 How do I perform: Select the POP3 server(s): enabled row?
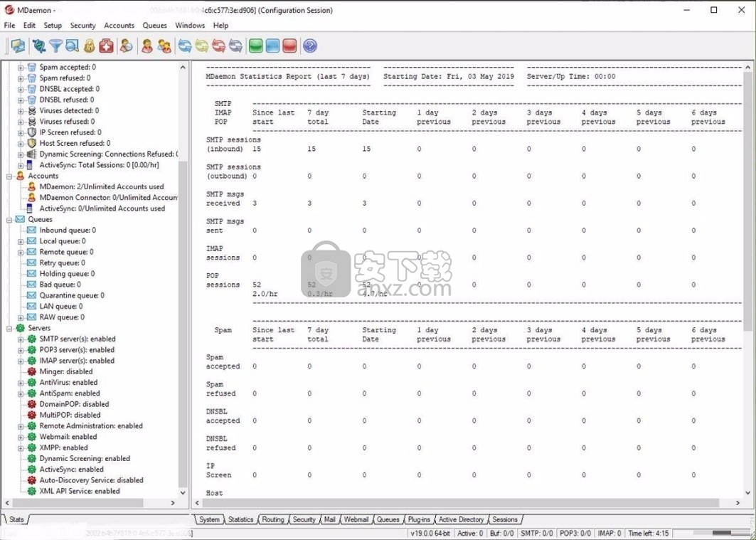point(77,349)
